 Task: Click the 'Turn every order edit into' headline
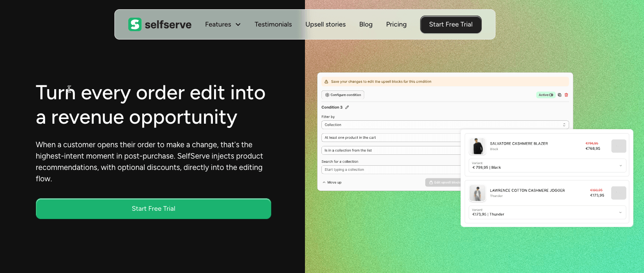click(x=151, y=93)
